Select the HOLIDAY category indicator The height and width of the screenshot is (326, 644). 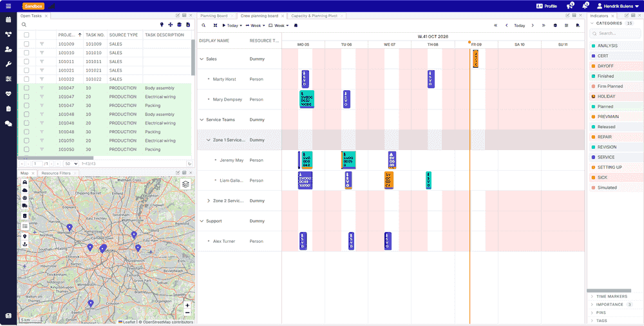point(594,97)
